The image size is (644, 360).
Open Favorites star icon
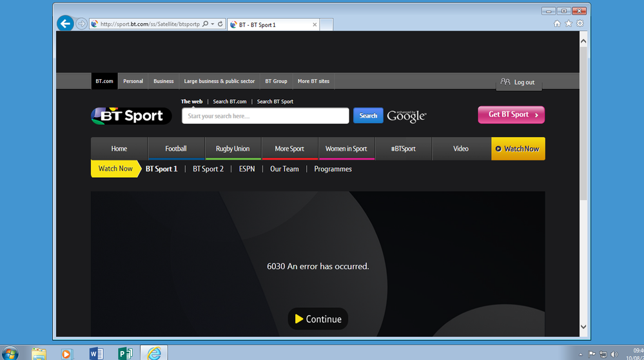[569, 23]
